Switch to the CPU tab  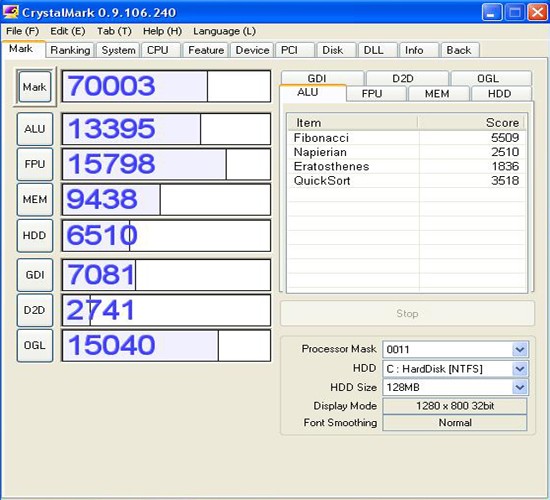click(x=161, y=50)
